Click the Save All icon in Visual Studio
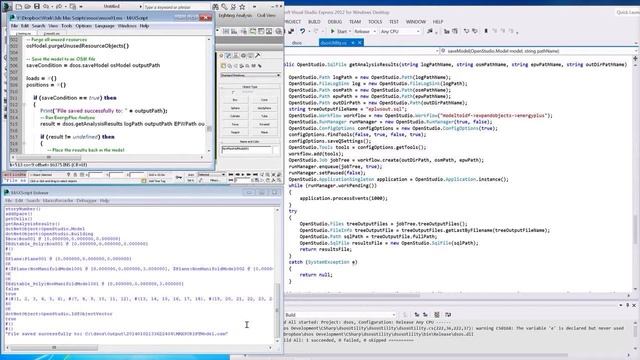Screen dimensions: 640x360 click(291, 31)
